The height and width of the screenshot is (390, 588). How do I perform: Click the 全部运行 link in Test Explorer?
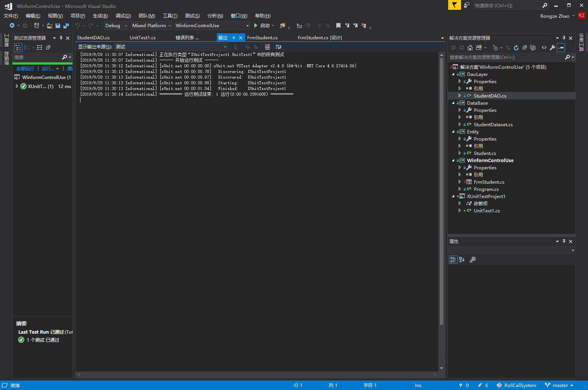point(25,68)
